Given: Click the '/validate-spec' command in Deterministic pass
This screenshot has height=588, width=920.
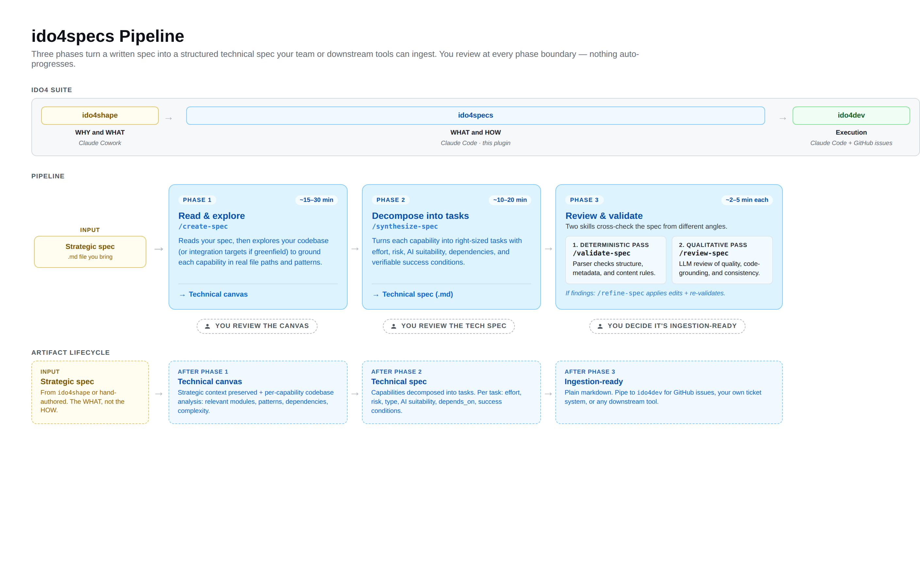Looking at the screenshot, I should (601, 253).
